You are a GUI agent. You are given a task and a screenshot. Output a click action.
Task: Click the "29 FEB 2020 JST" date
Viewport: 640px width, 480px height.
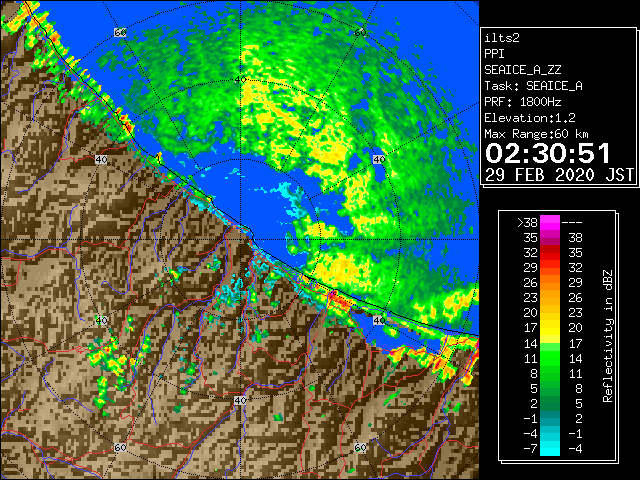click(560, 175)
